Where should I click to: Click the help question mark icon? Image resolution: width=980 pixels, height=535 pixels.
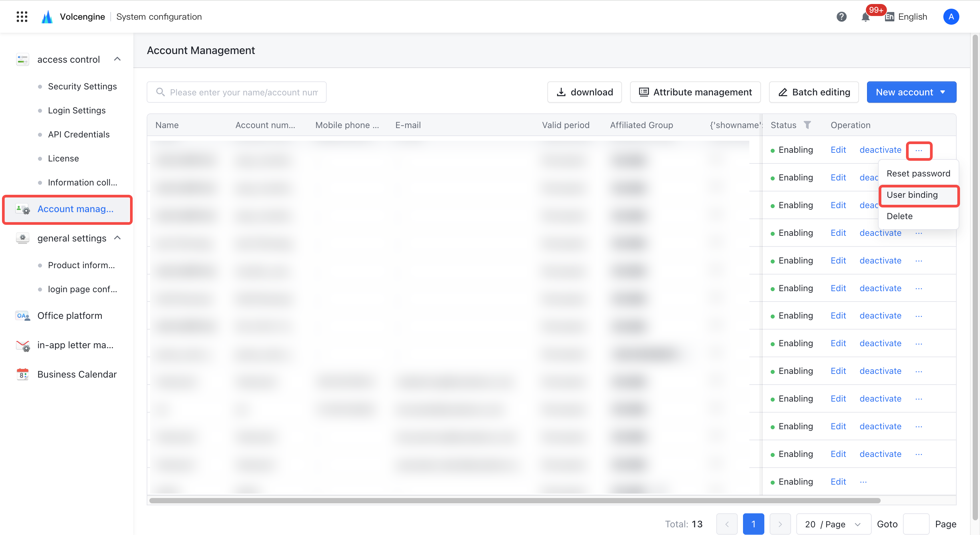pyautogui.click(x=841, y=16)
